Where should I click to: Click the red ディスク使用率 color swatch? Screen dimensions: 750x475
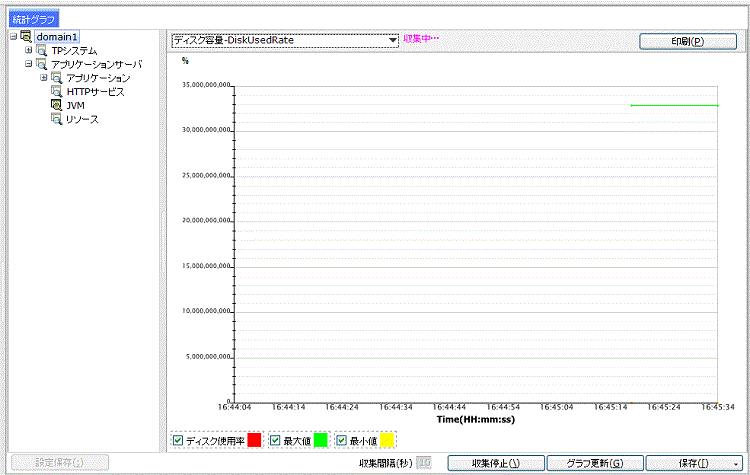click(253, 440)
